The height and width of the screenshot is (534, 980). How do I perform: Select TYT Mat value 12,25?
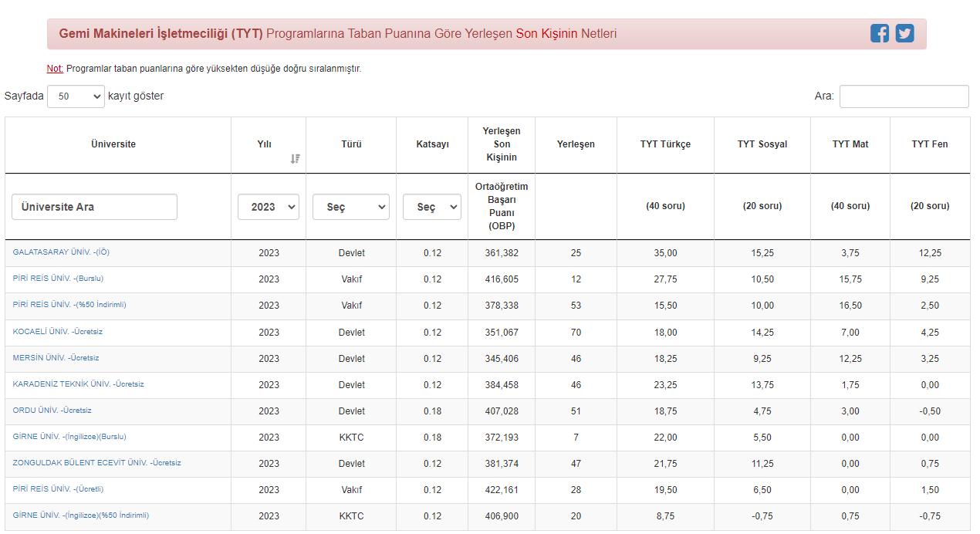(x=850, y=359)
